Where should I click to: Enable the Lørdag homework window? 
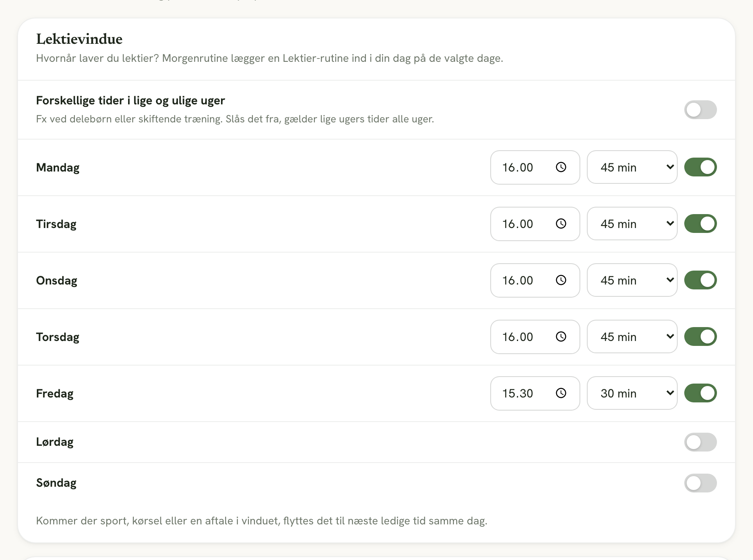700,442
